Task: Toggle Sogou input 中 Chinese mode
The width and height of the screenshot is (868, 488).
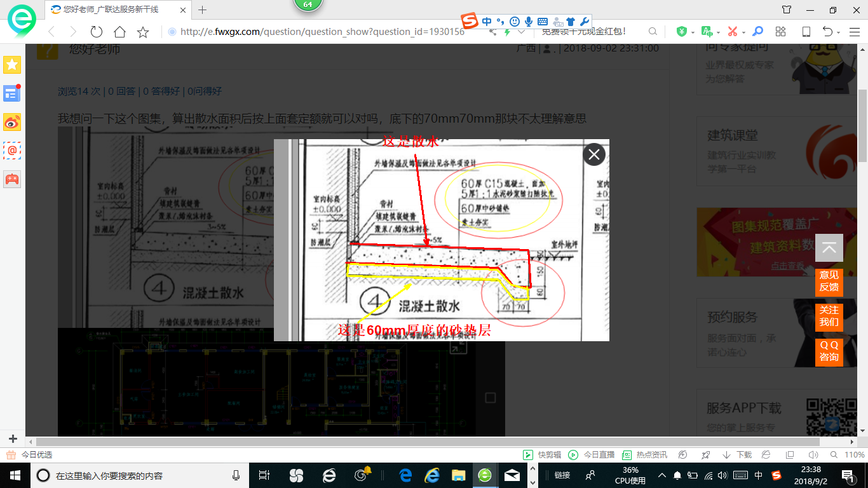Action: coord(487,22)
